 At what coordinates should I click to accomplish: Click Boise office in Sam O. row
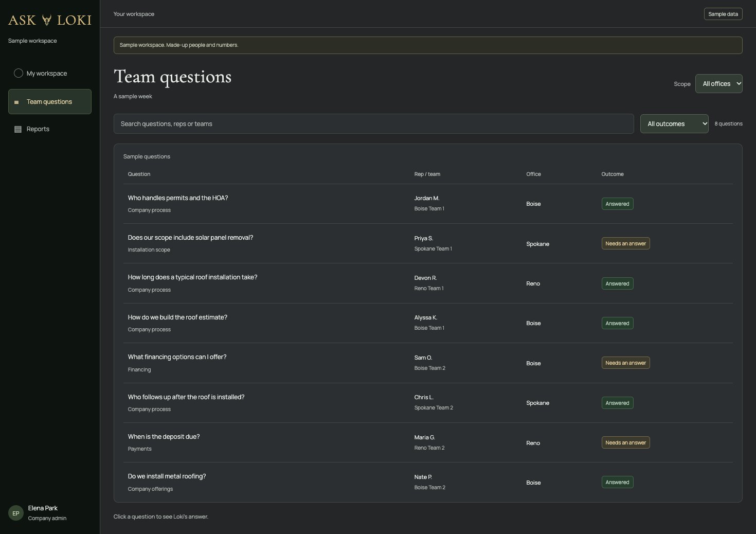click(x=533, y=363)
